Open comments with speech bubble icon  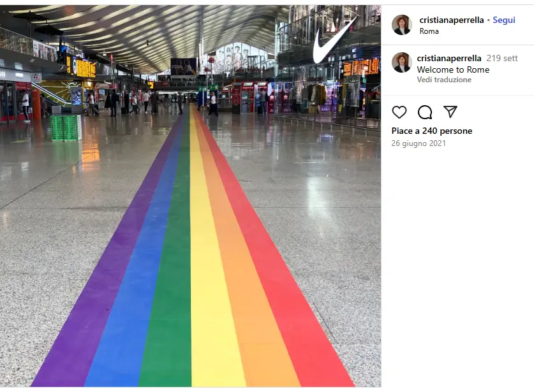pos(425,112)
